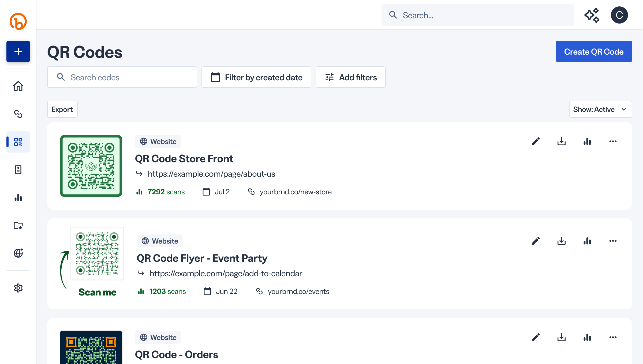Click the Create QR Code button
This screenshot has height=364, width=643.
pos(594,51)
